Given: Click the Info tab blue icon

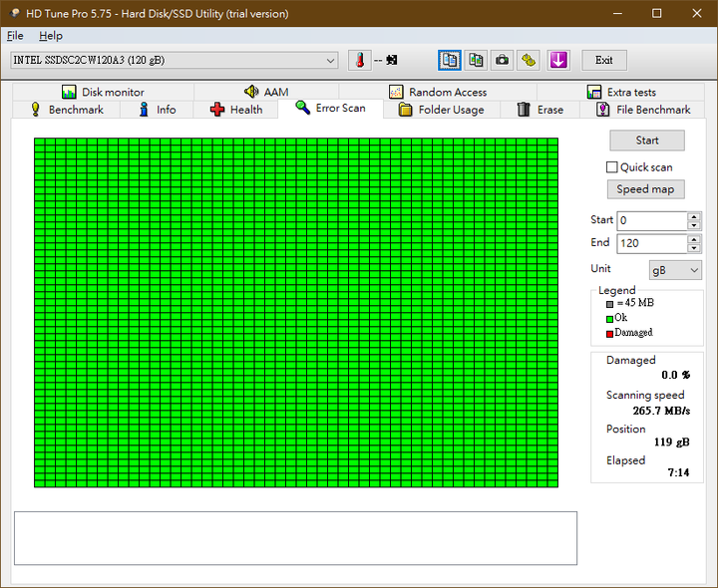Looking at the screenshot, I should coord(144,110).
